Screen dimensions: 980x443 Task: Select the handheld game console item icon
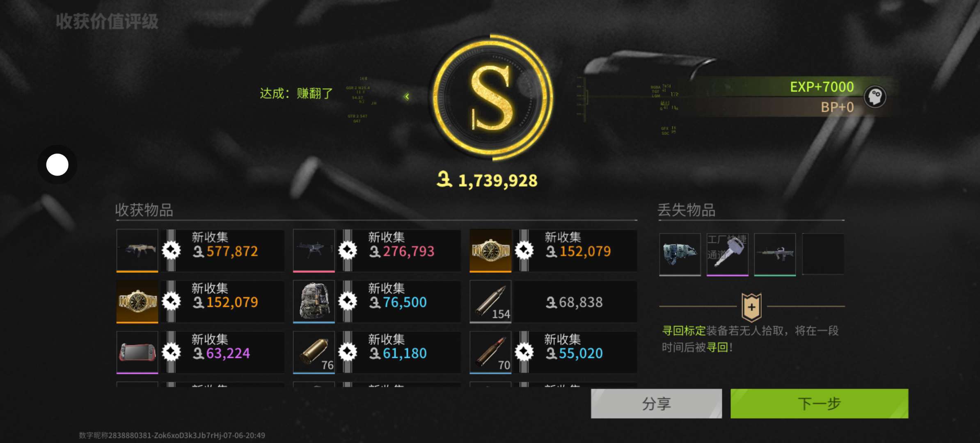tap(137, 352)
